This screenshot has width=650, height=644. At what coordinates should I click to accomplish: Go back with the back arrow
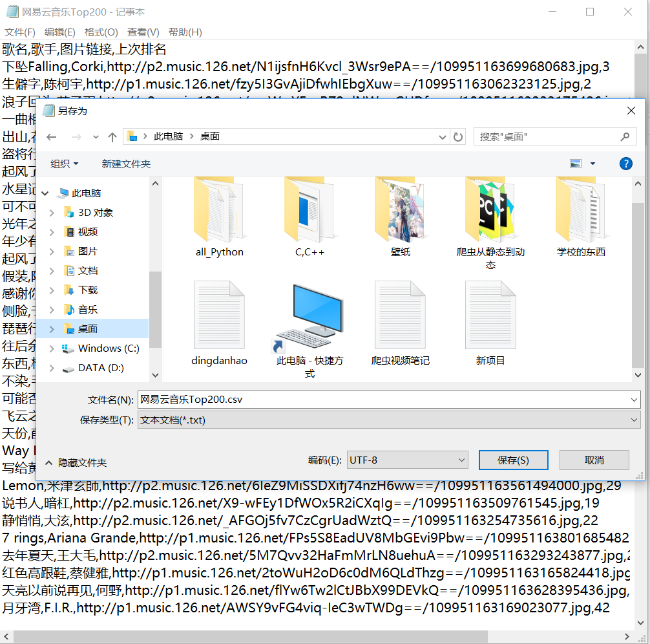click(x=52, y=137)
